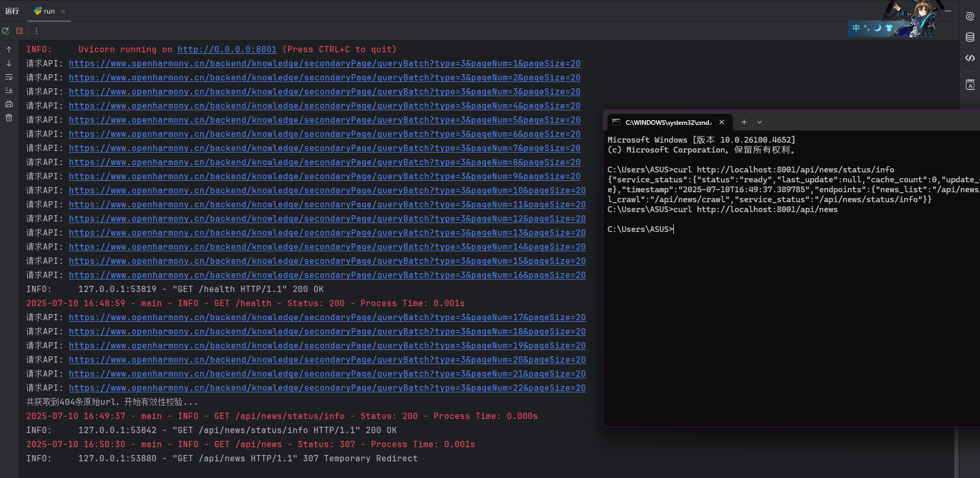Image resolution: width=980 pixels, height=478 pixels.
Task: Clear console output with trash icon
Action: [x=9, y=118]
